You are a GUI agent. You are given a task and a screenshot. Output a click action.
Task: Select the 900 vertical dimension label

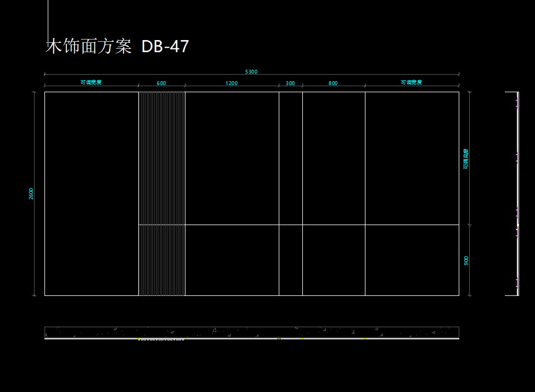[x=466, y=260]
